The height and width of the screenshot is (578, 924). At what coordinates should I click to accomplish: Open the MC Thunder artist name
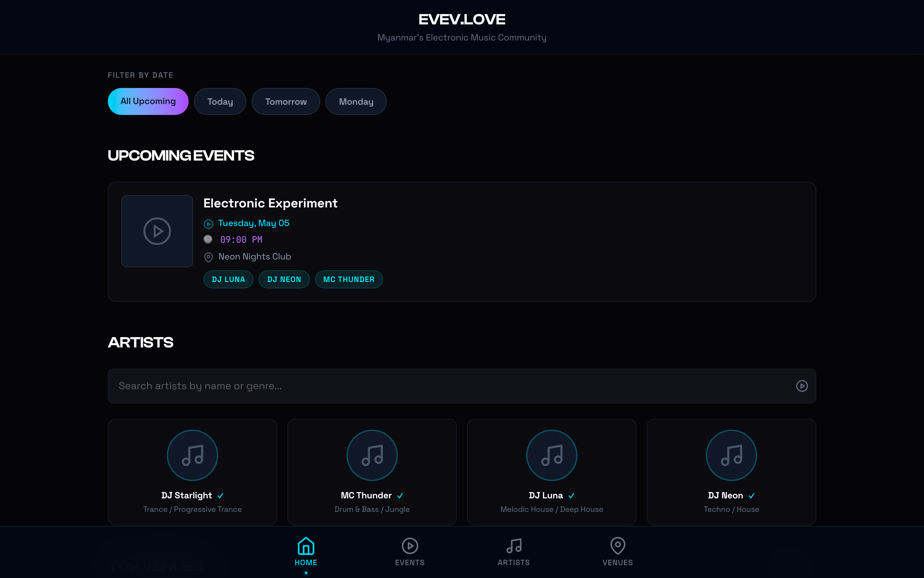(x=366, y=495)
